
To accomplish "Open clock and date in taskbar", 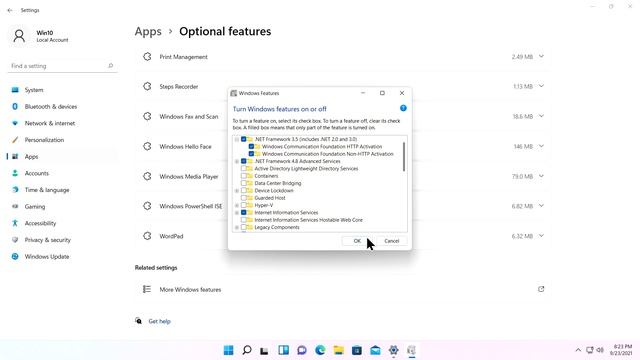I will click(x=621, y=350).
